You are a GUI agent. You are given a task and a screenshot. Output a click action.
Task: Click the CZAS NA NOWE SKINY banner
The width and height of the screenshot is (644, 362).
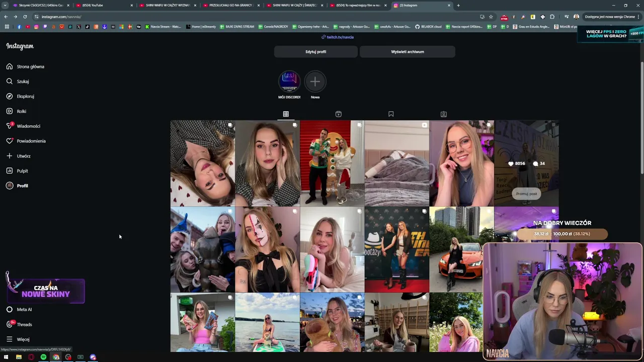click(x=46, y=291)
